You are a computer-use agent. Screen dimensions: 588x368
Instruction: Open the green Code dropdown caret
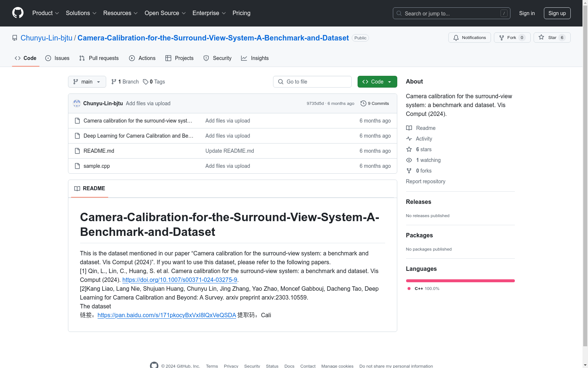390,82
